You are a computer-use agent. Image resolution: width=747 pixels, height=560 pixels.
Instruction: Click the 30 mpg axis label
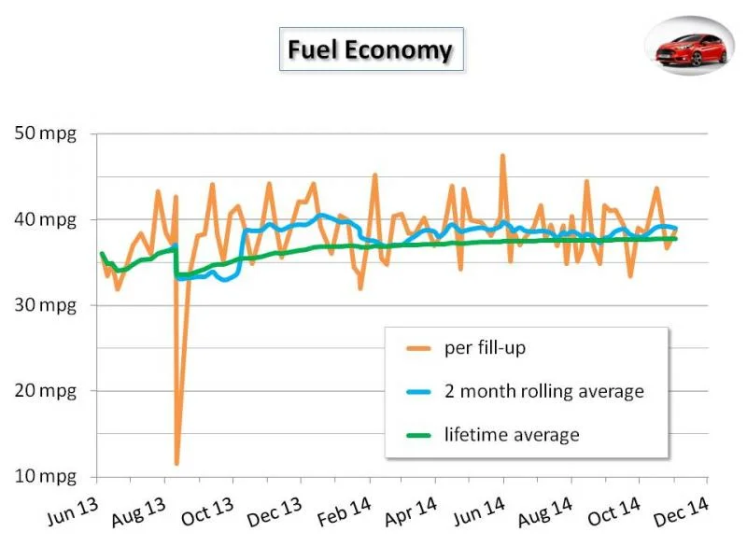tap(45, 305)
